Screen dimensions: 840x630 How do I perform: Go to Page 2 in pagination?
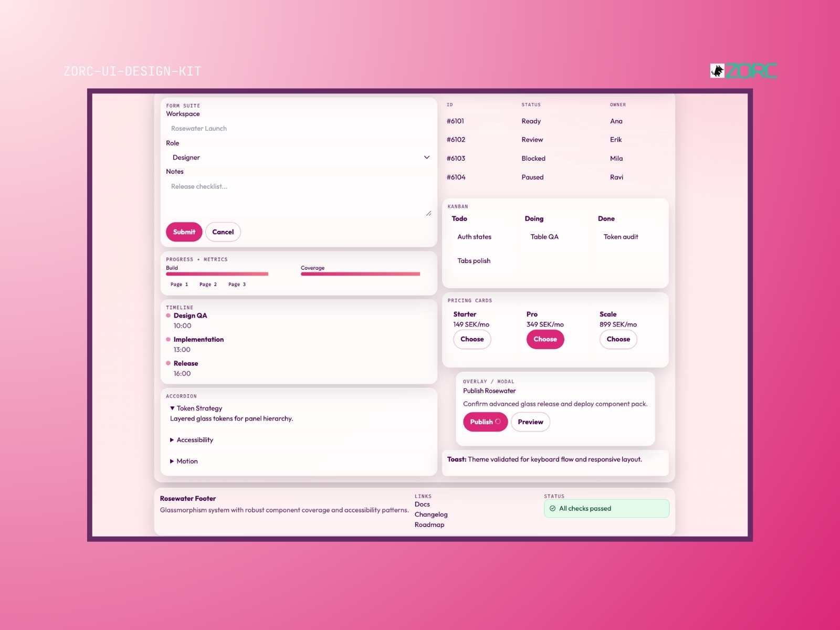(x=208, y=285)
